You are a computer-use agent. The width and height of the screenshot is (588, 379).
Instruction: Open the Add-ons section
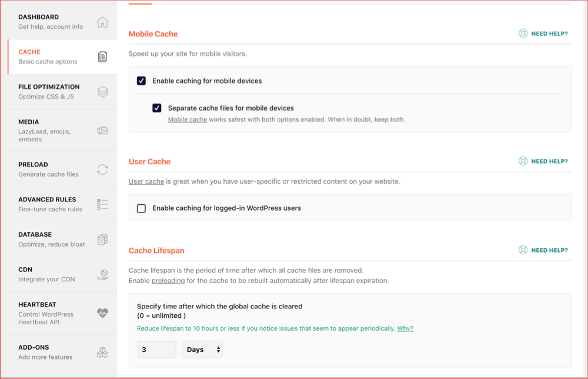click(x=62, y=352)
